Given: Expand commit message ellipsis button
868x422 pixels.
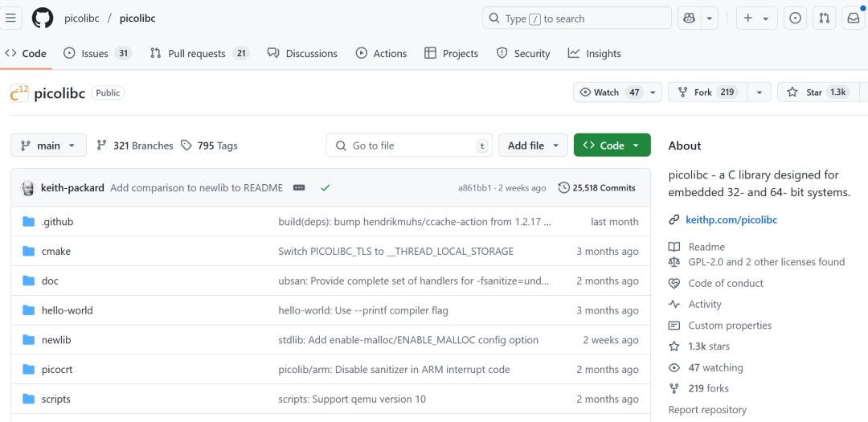Looking at the screenshot, I should pyautogui.click(x=300, y=188).
